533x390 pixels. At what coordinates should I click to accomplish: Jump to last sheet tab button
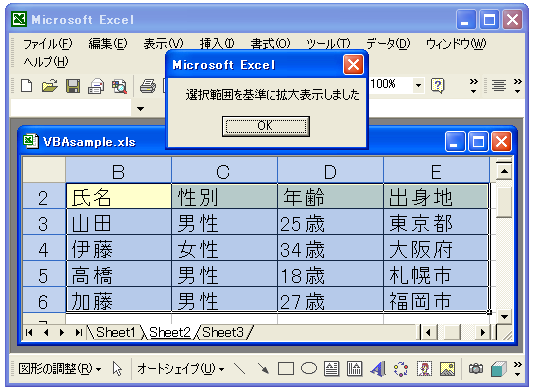[x=79, y=332]
